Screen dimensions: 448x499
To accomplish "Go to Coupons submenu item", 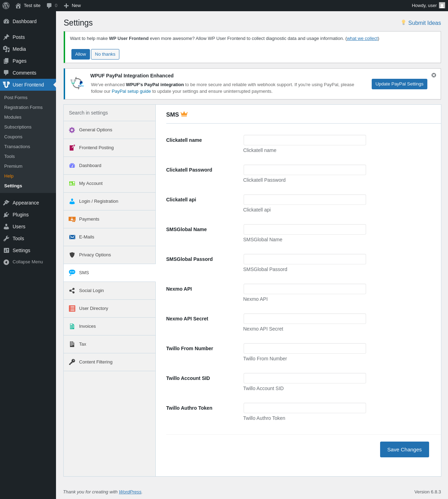I will pyautogui.click(x=13, y=137).
